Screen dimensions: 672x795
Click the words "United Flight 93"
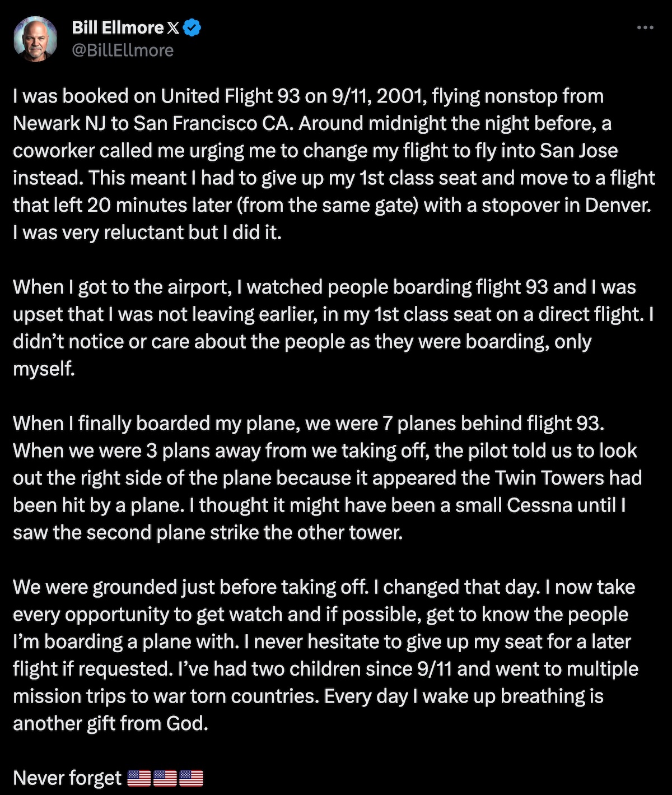(230, 96)
